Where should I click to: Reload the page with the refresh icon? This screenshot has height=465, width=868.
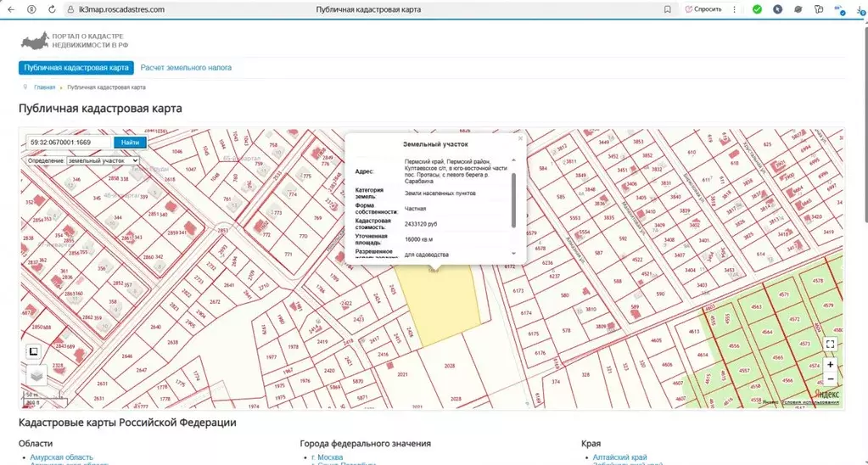pos(52,9)
